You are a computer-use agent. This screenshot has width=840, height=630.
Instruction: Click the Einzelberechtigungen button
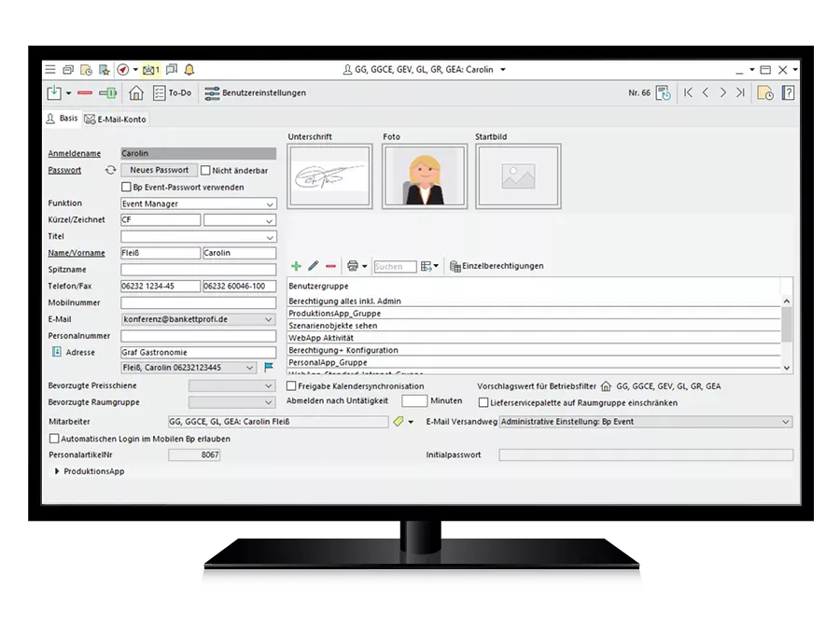click(497, 266)
